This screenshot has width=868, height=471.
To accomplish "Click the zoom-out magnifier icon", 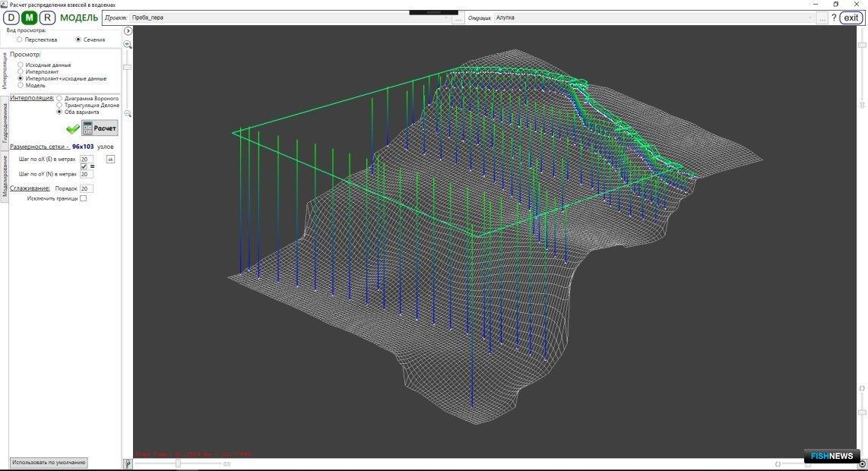I will (x=128, y=113).
